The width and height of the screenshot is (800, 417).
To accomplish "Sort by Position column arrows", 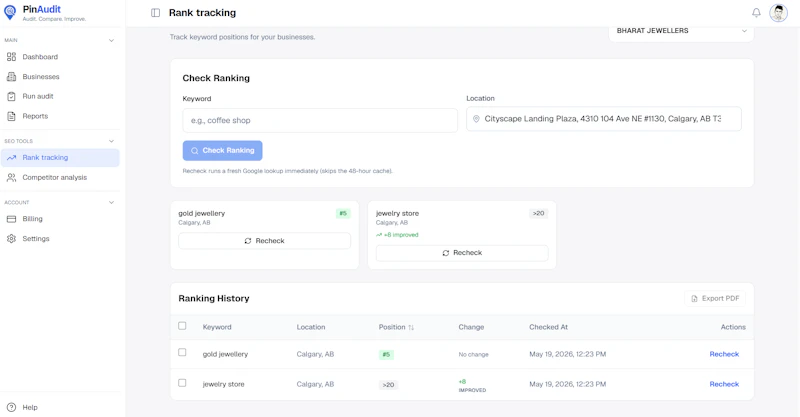I will tap(411, 327).
